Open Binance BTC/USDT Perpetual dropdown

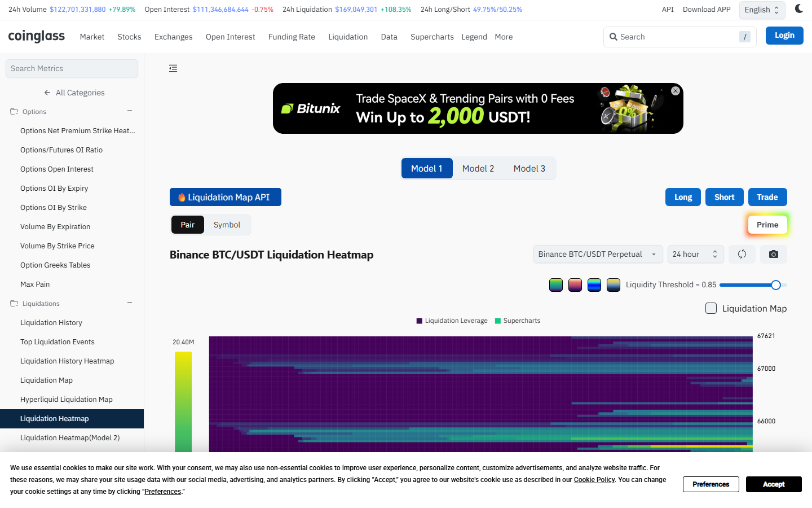coord(598,254)
